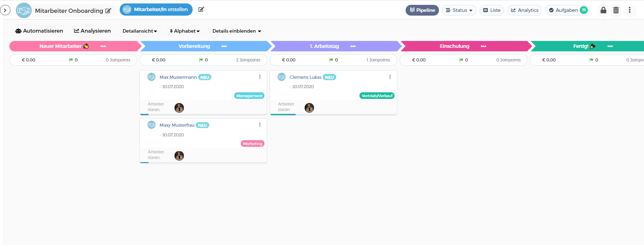This screenshot has width=644, height=245.
Task: Open the top-right three-dot menu
Action: click(629, 10)
